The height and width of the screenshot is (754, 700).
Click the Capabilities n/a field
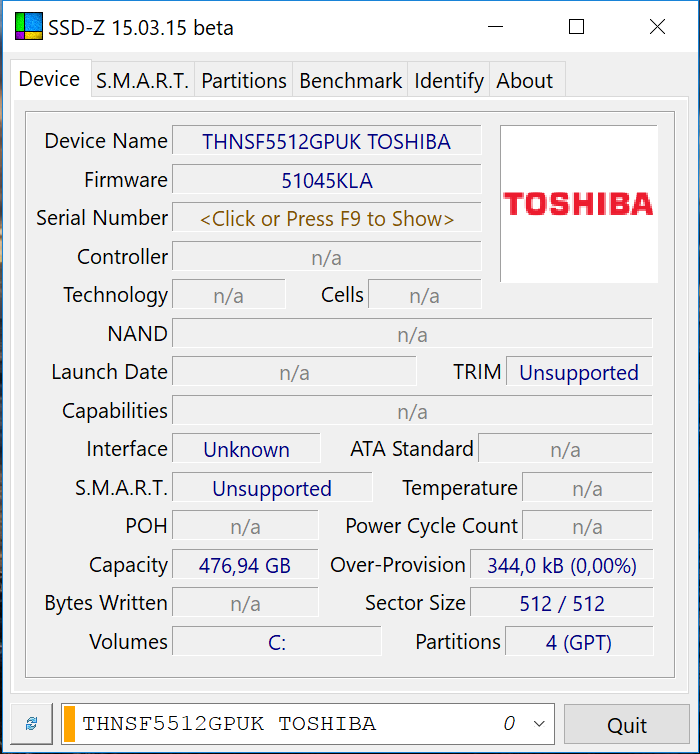[412, 411]
